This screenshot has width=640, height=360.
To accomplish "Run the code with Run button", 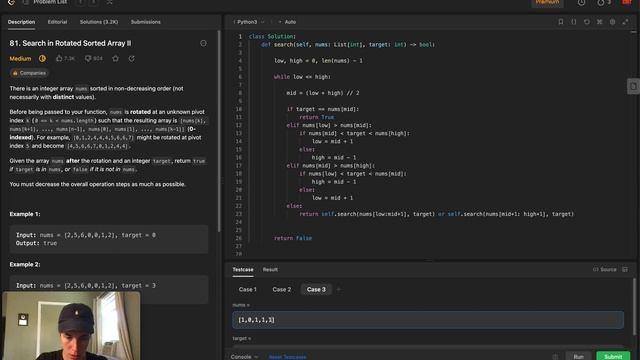I will 578,356.
